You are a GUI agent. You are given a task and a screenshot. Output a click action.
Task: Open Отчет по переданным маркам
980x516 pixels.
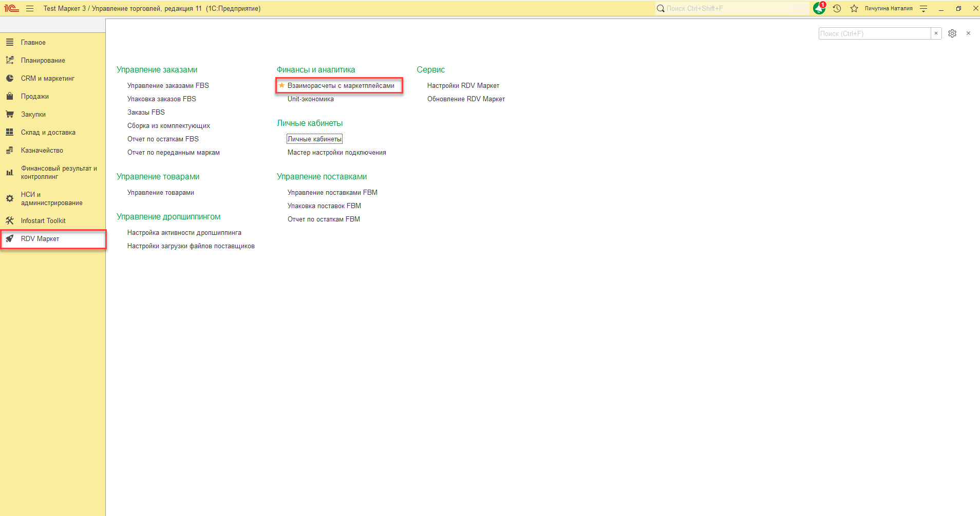(x=174, y=152)
